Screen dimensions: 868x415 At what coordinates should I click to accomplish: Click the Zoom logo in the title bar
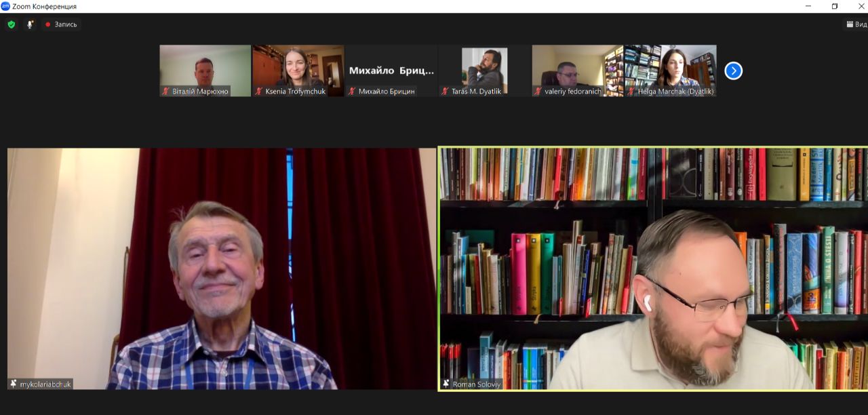[x=5, y=6]
